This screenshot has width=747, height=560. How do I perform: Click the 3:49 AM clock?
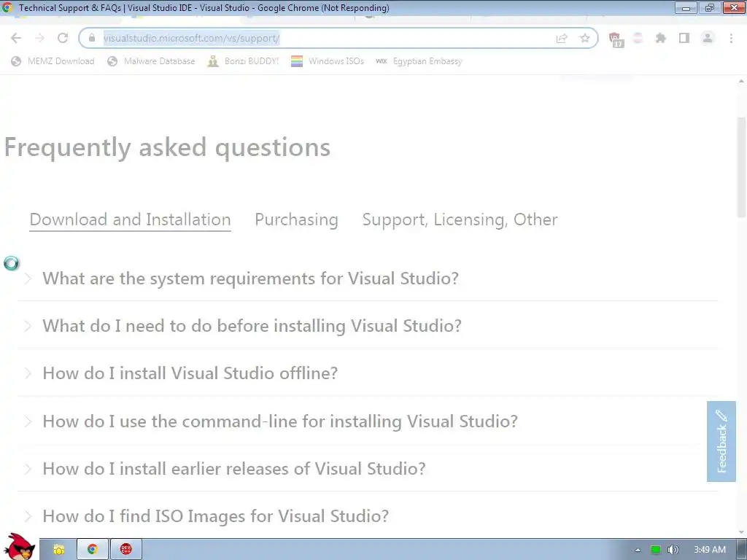tap(709, 550)
